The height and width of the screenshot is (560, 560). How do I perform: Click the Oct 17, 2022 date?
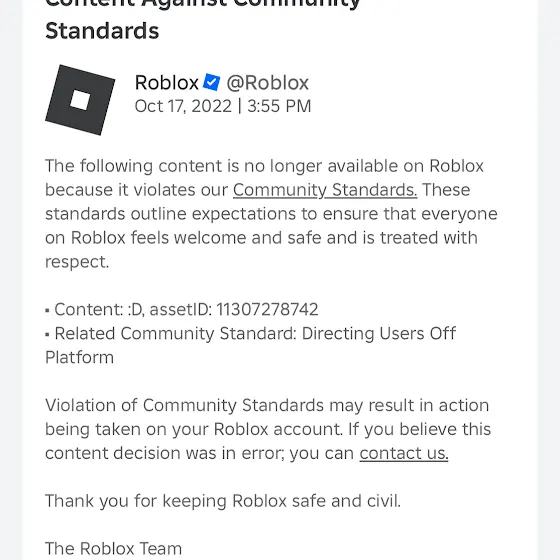(183, 106)
